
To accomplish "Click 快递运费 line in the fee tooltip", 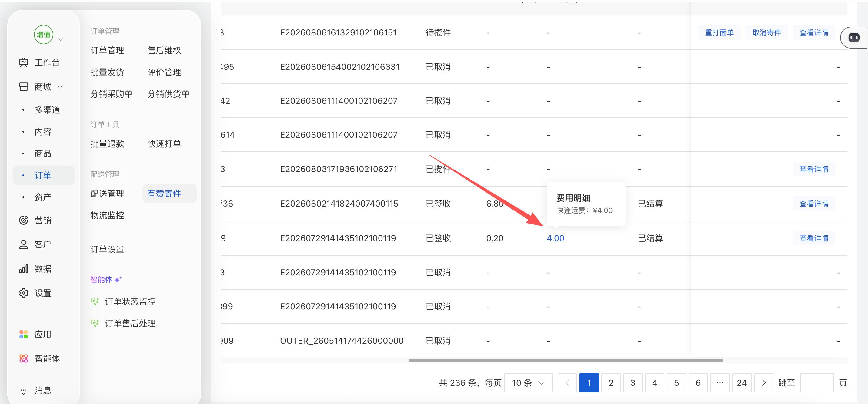I will click(585, 210).
